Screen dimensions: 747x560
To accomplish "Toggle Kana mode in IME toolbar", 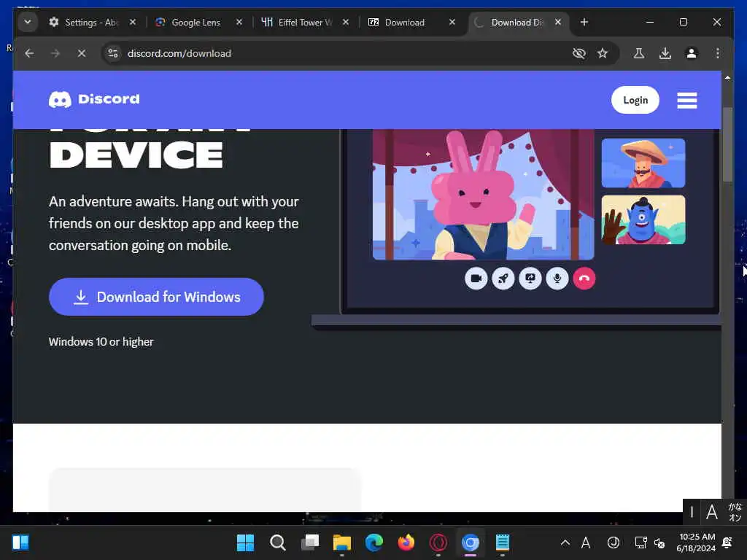I will coord(735,512).
